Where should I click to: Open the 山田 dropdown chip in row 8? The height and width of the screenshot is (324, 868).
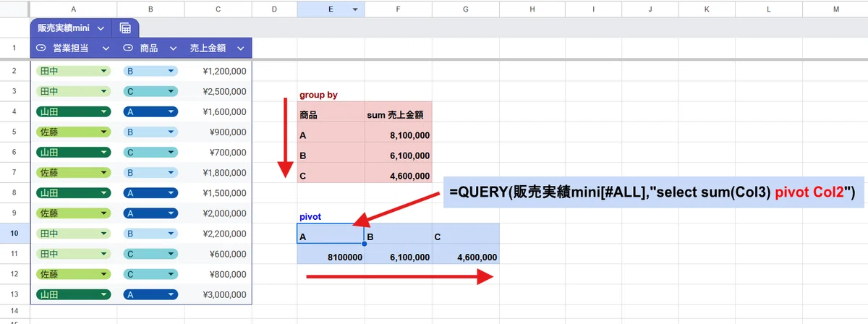pyautogui.click(x=73, y=193)
